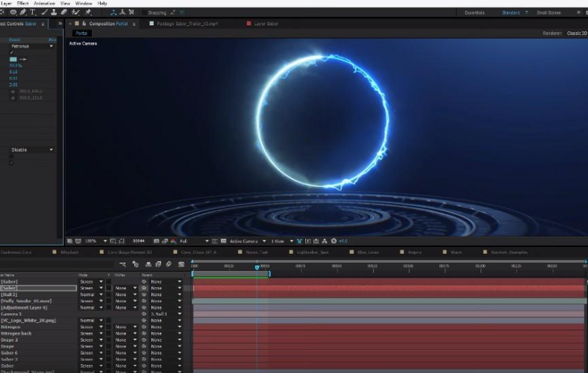Select the Standard workspace
Screen dimensions: 588x373
[510, 13]
